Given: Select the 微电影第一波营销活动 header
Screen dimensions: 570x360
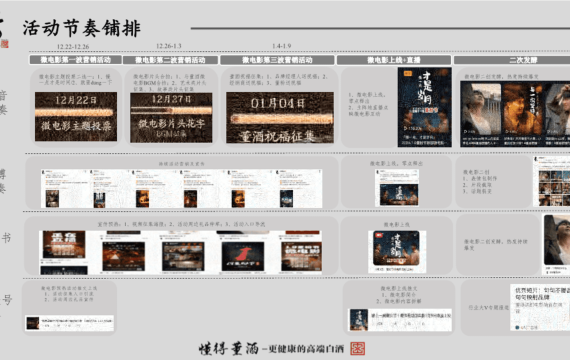Looking at the screenshot, I should pyautogui.click(x=76, y=60).
